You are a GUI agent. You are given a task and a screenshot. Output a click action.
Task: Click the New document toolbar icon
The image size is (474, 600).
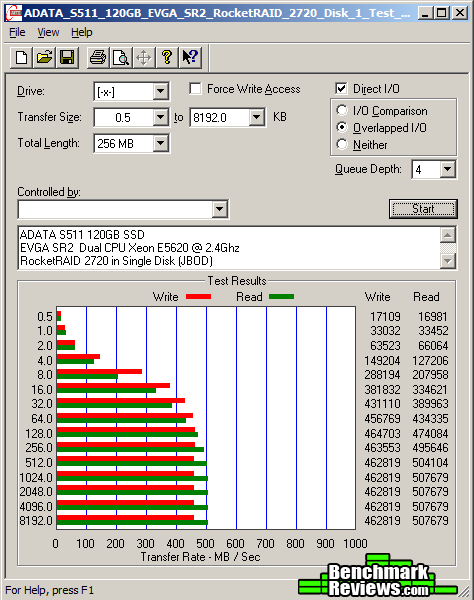tap(21, 58)
